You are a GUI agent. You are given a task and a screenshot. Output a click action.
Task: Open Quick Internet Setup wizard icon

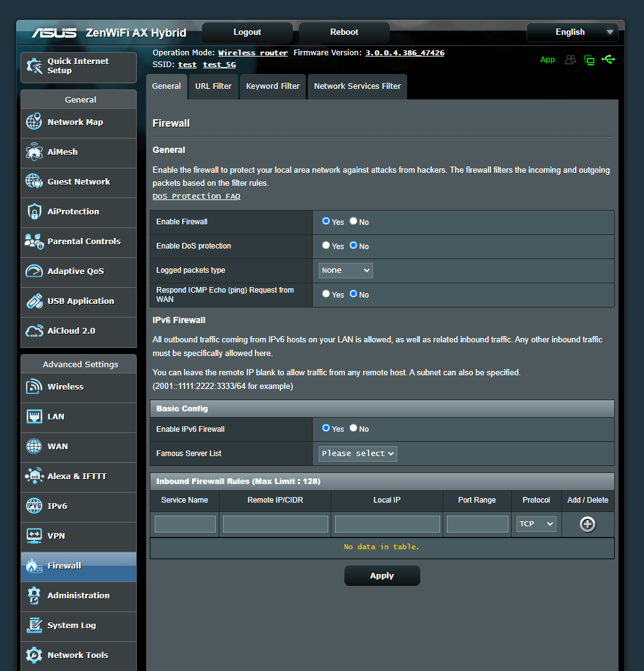(x=34, y=66)
